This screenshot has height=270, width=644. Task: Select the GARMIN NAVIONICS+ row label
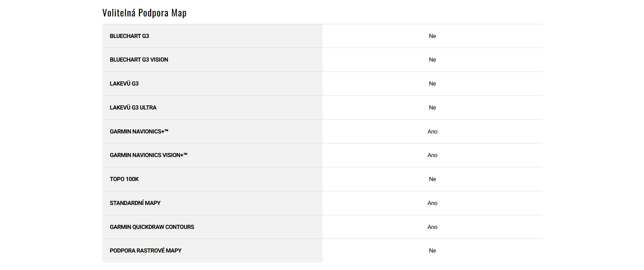point(139,131)
